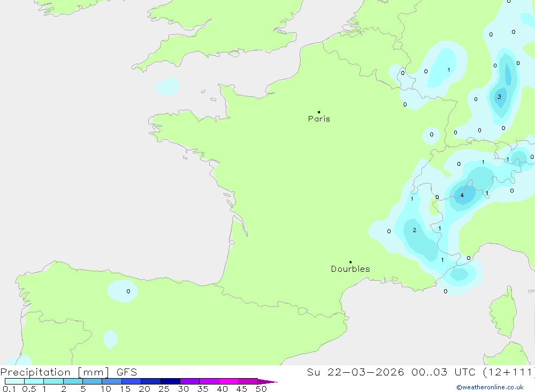Click the '4' precipitation value on the map
Screen dimensions: 535x392
point(462,196)
